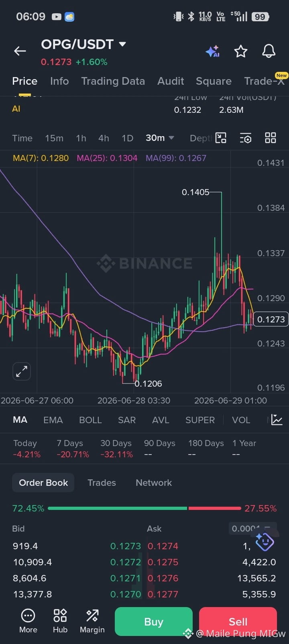
Task: Tap the MA(99): 0.1267 label
Action: 176,158
